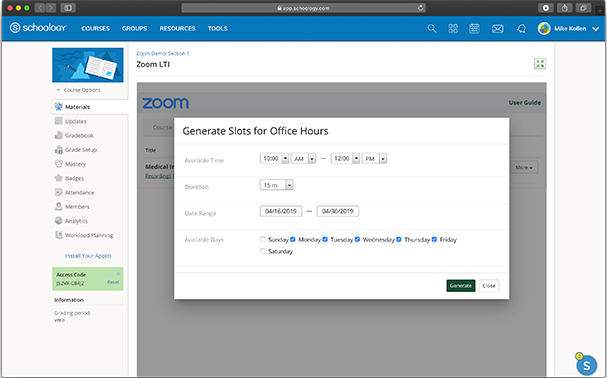Expand Course Options menu
Image resolution: width=607 pixels, height=378 pixels.
point(79,90)
